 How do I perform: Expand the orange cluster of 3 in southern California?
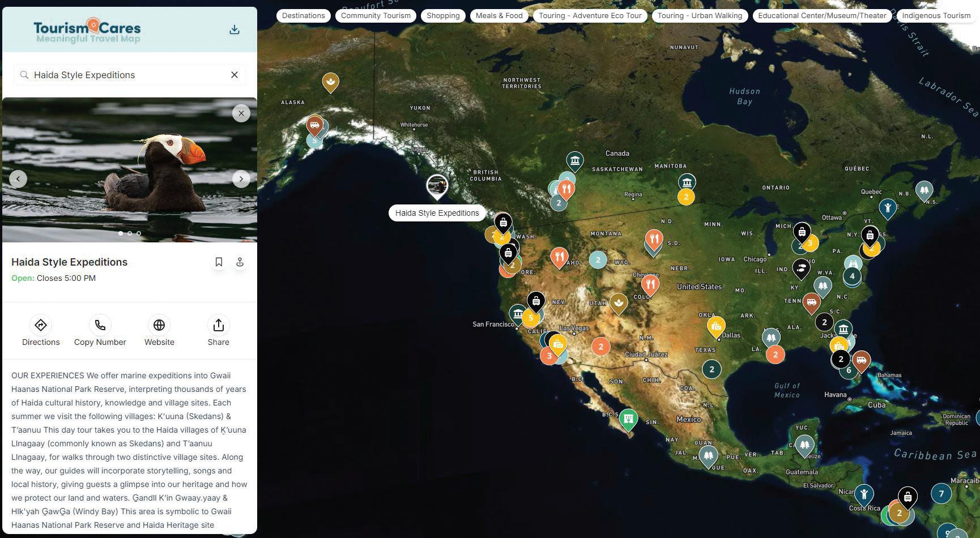[548, 356]
